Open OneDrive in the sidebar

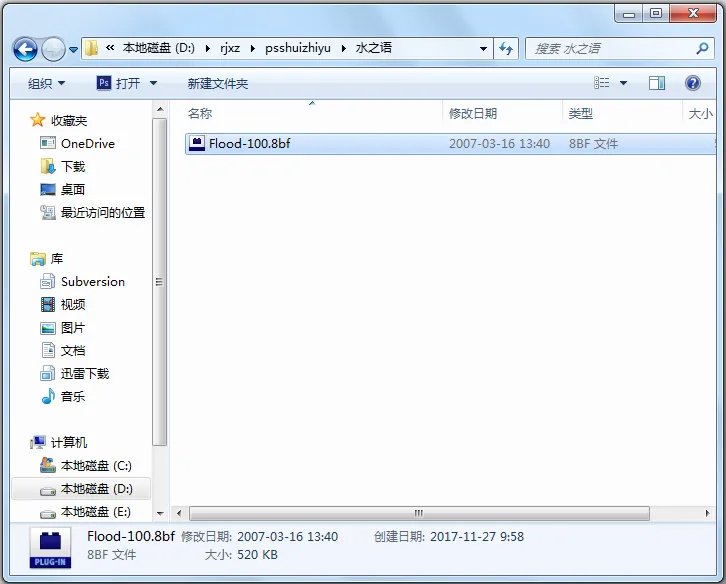click(x=87, y=143)
